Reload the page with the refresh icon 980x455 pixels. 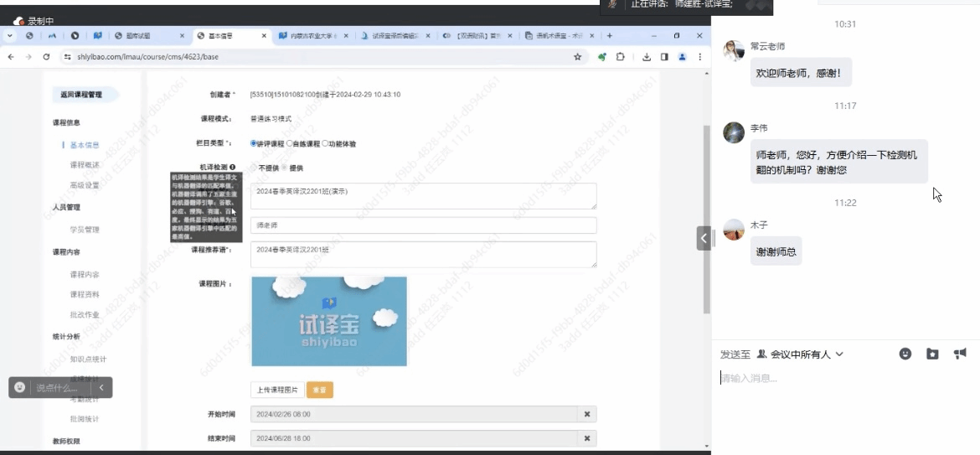46,57
